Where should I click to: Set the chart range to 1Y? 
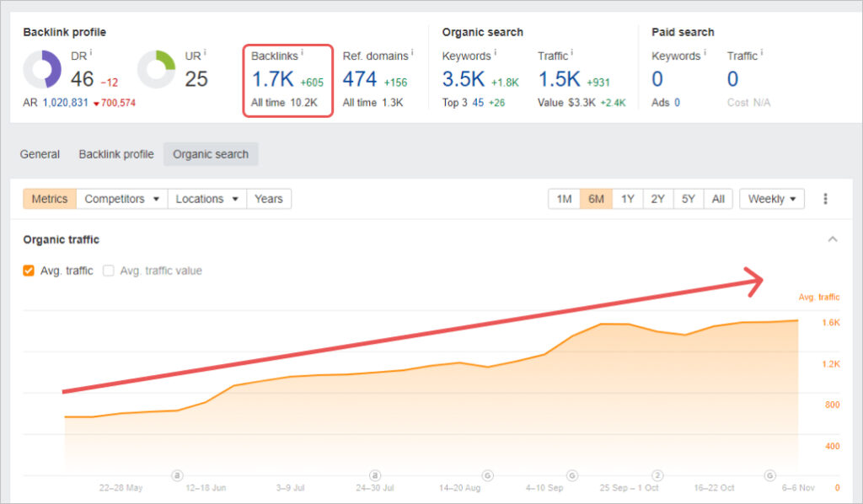pos(627,198)
